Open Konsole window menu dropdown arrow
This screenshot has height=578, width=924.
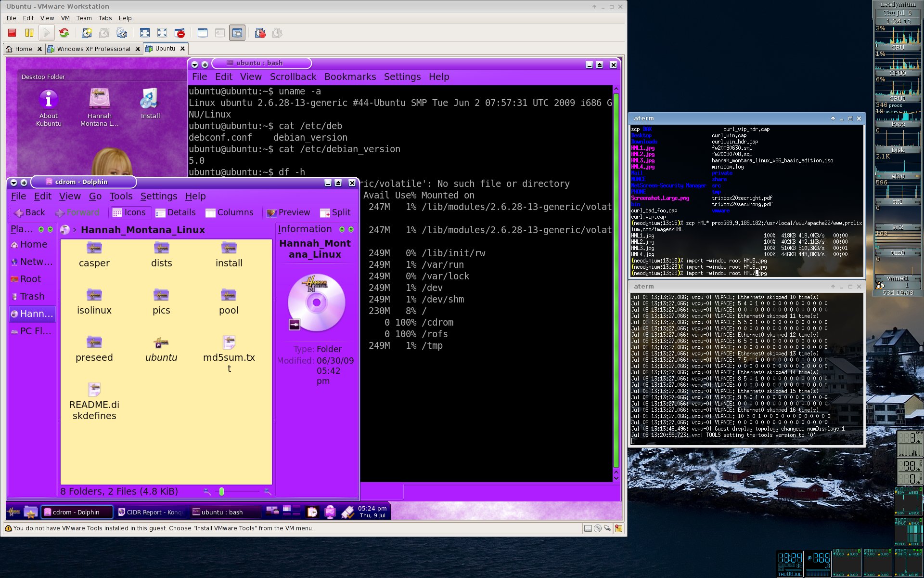194,65
